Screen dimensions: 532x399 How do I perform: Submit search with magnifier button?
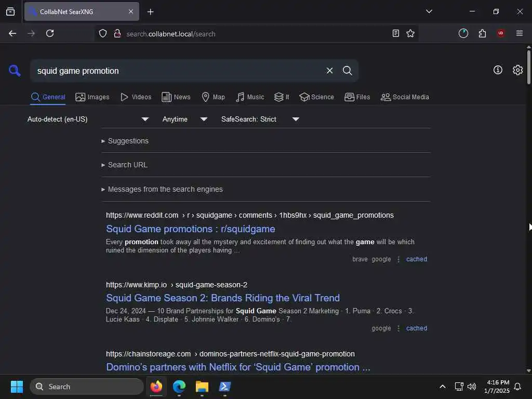click(347, 71)
